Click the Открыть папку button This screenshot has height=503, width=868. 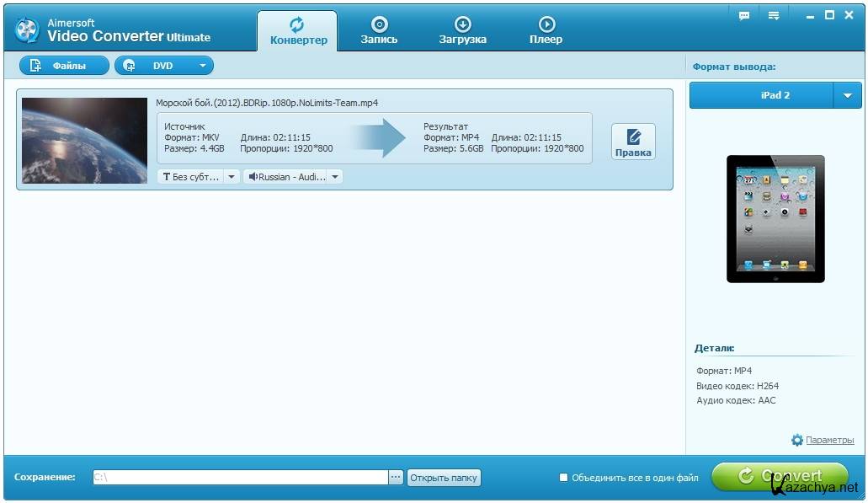coord(444,478)
